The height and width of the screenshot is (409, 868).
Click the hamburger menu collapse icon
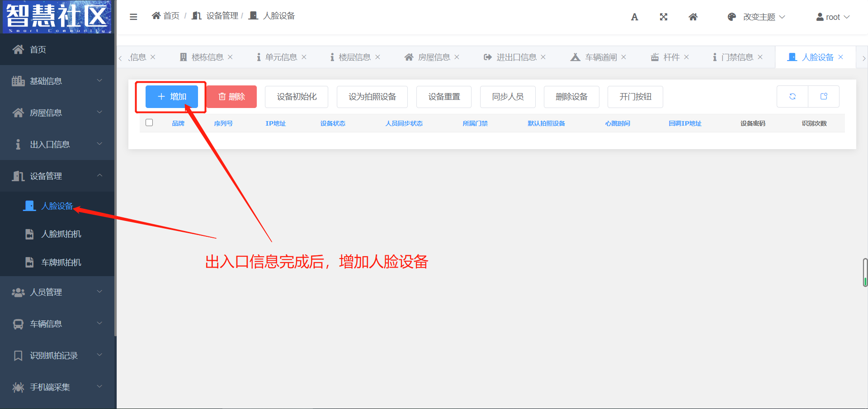pos(133,17)
